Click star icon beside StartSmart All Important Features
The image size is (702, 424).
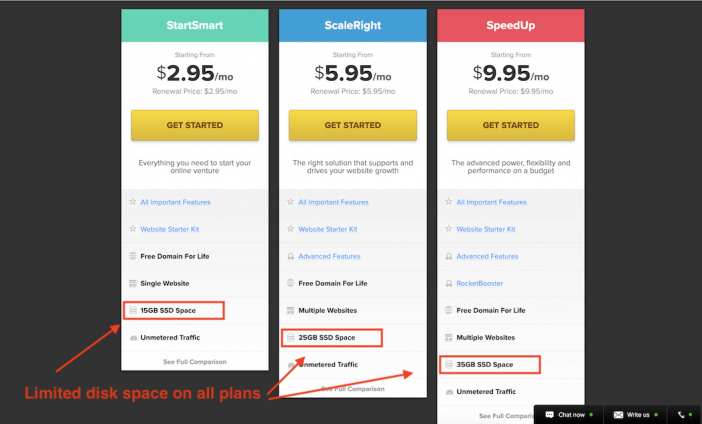pos(133,202)
